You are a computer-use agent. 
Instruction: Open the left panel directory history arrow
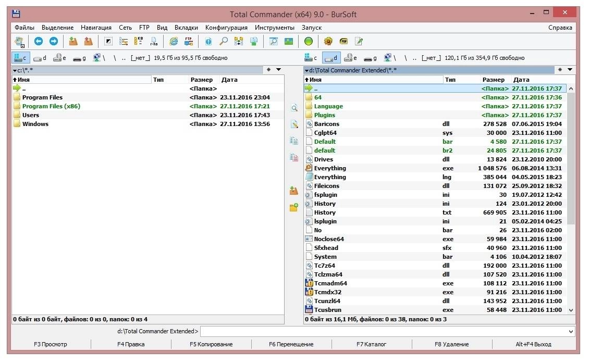279,70
